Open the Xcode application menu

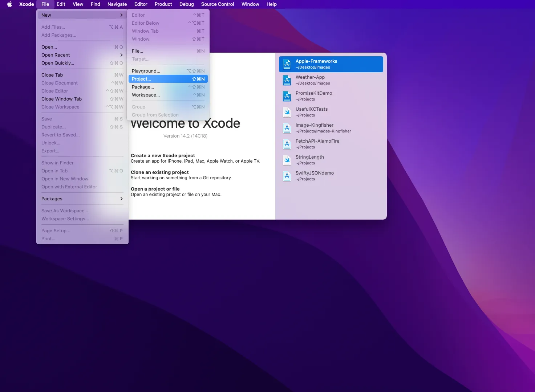pyautogui.click(x=27, y=4)
